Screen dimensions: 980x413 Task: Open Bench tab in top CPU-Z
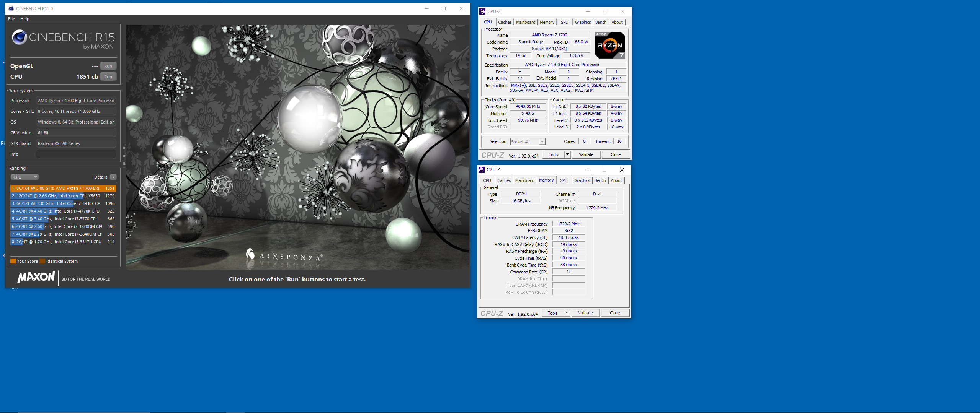[601, 22]
